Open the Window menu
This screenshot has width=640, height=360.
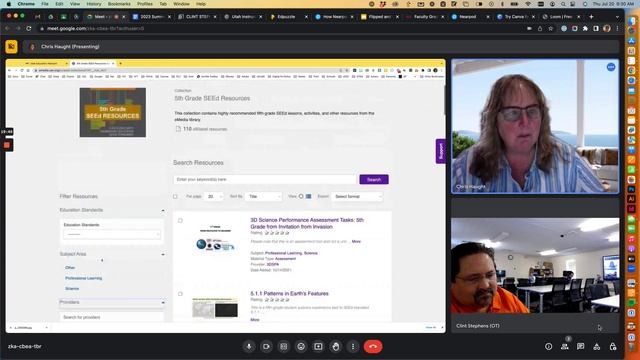[x=181, y=4]
